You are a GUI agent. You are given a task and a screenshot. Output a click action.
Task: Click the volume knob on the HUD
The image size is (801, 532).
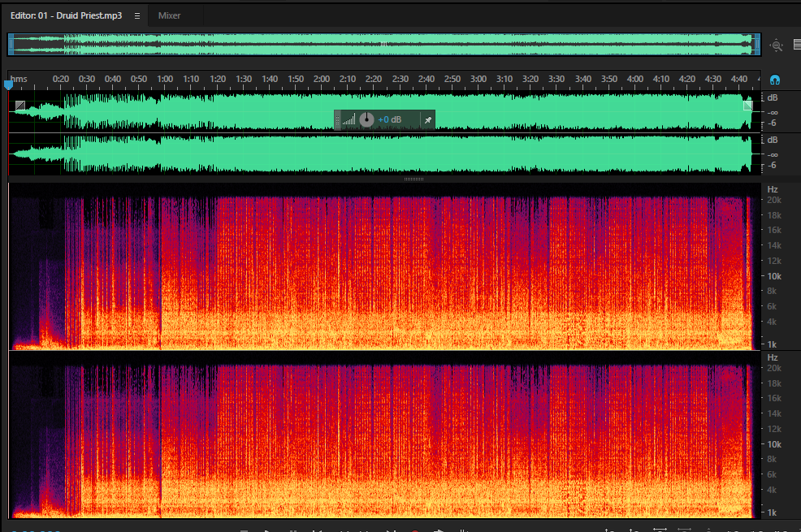pyautogui.click(x=366, y=119)
